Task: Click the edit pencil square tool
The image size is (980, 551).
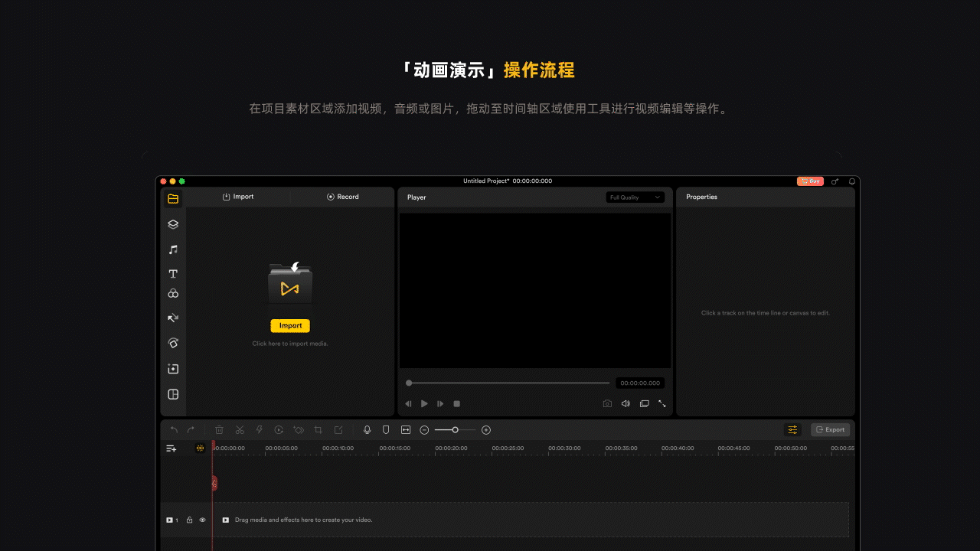Action: [338, 430]
